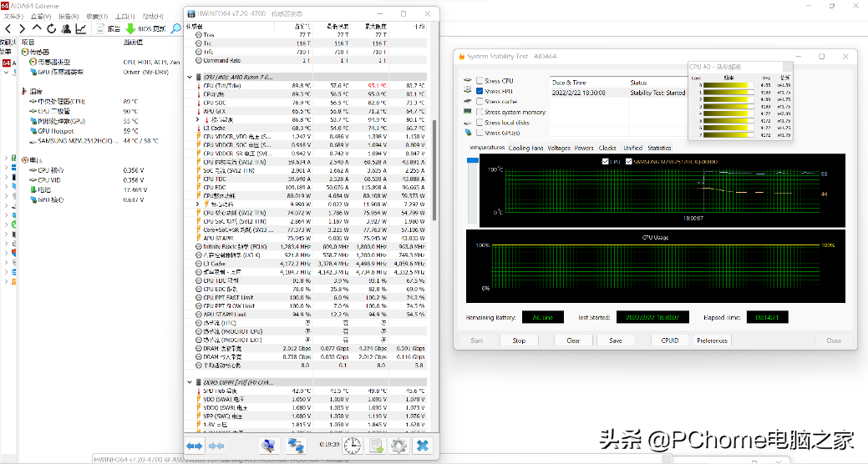Switch to the Voltages tab
This screenshot has height=464, width=868.
(559, 148)
